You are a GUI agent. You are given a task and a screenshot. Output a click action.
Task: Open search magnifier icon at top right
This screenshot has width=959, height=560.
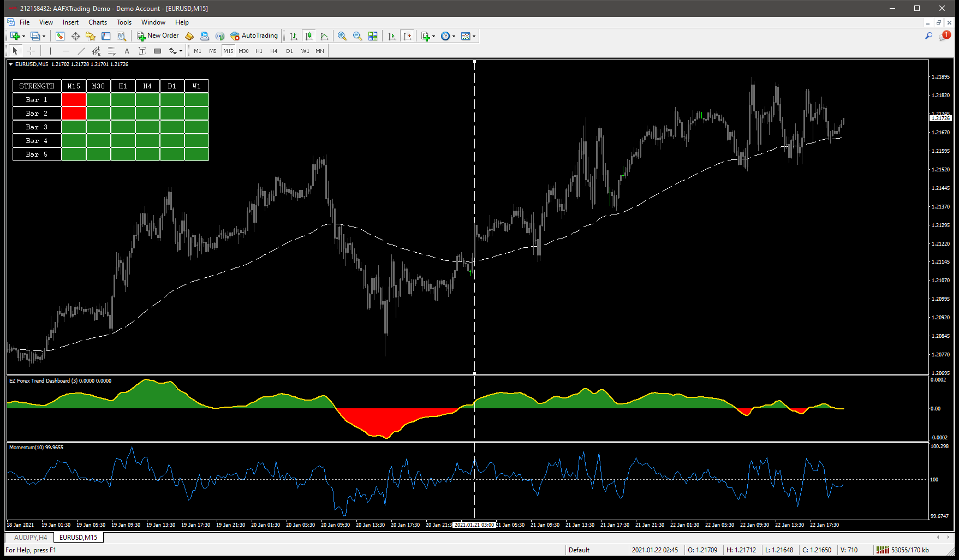(x=928, y=36)
